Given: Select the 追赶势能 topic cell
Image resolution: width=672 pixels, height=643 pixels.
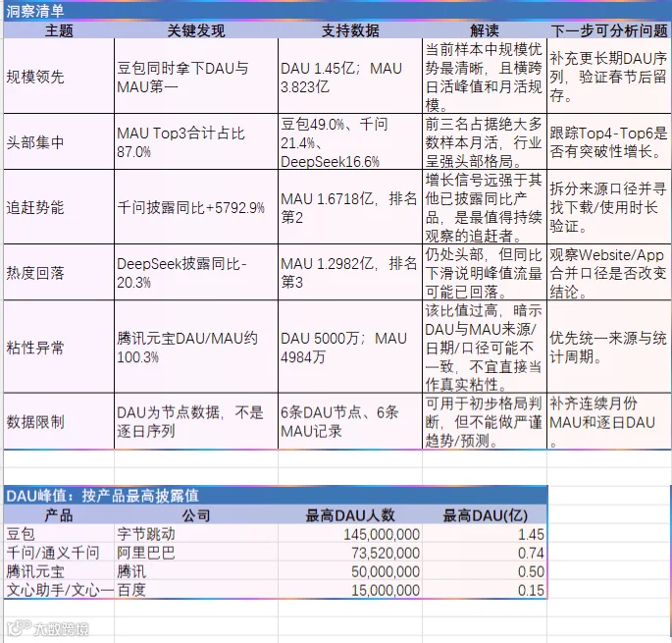Looking at the screenshot, I should (x=59, y=207).
